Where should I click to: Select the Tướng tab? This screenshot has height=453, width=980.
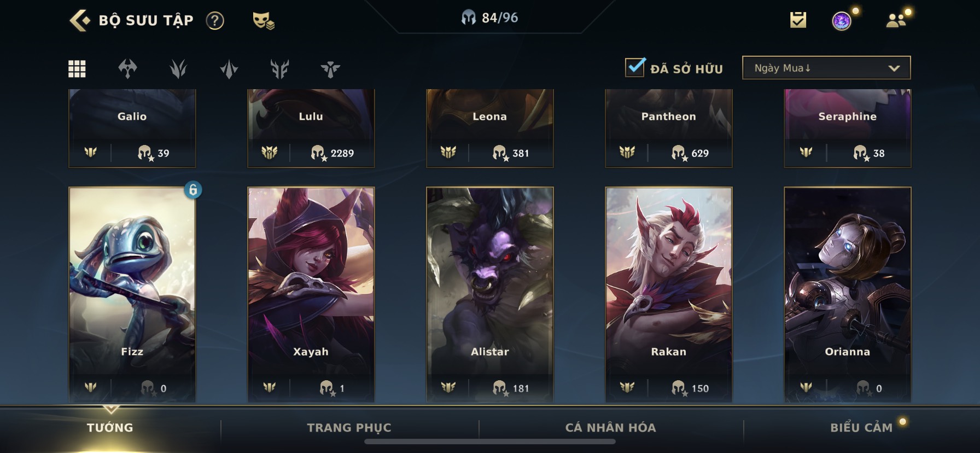point(110,428)
